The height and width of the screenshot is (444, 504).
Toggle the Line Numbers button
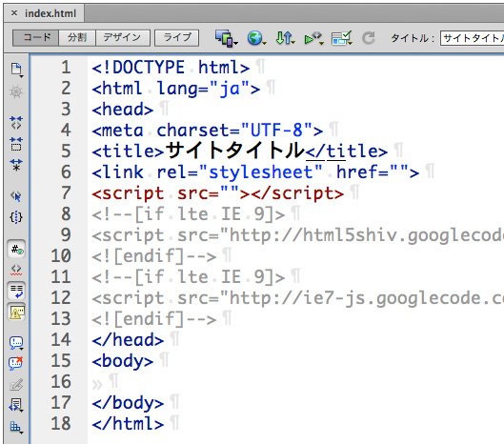coord(16,249)
